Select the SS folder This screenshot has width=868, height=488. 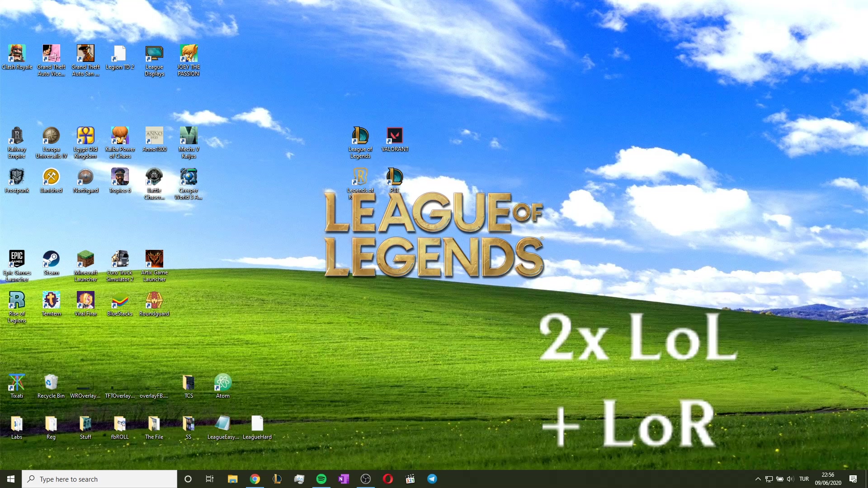tap(189, 427)
